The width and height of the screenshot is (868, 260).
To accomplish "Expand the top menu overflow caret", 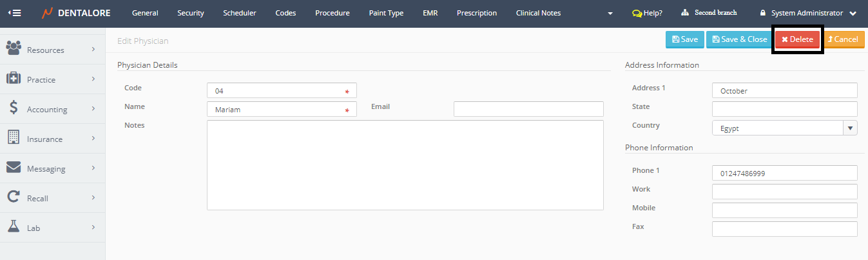I will pyautogui.click(x=610, y=14).
